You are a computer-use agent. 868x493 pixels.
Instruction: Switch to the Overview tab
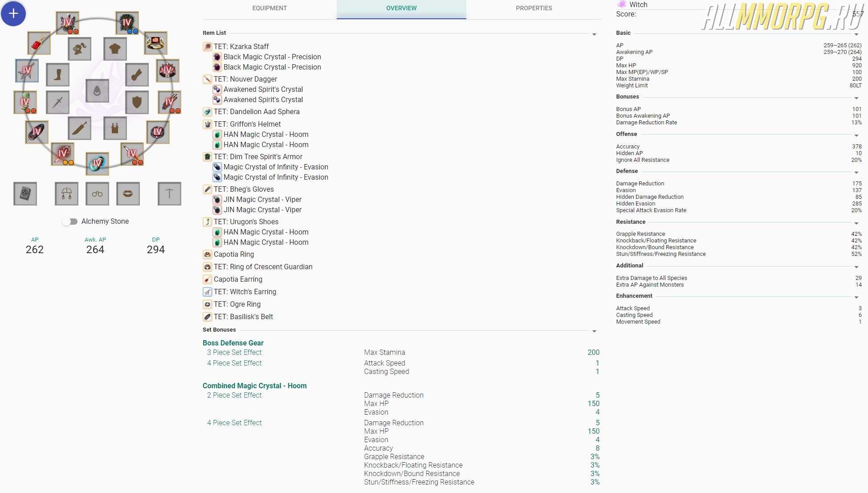401,8
